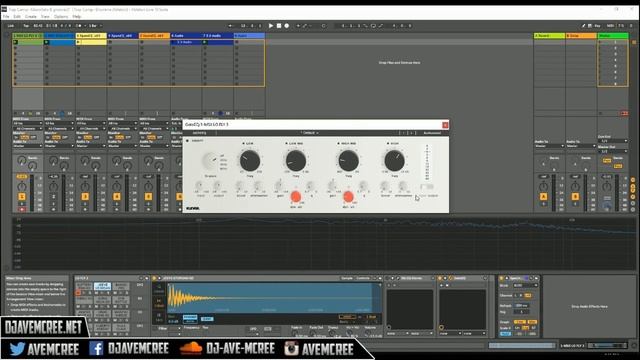Screen dimensions: 640x360
Task: Click the High Mid band red button in plugin
Action: [348, 197]
